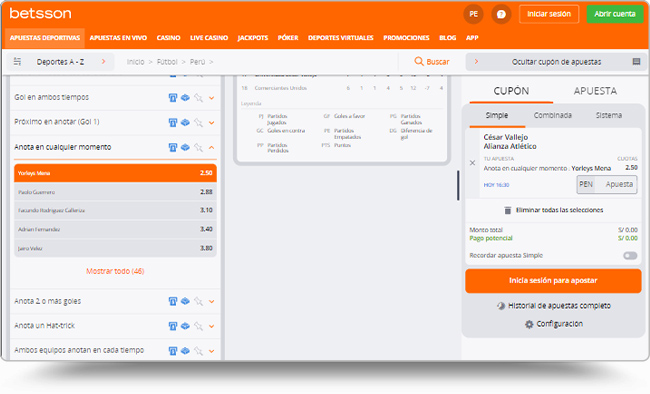Screen dimensions: 650x394
Task: Open Promociones menu item
Action: pyautogui.click(x=406, y=38)
